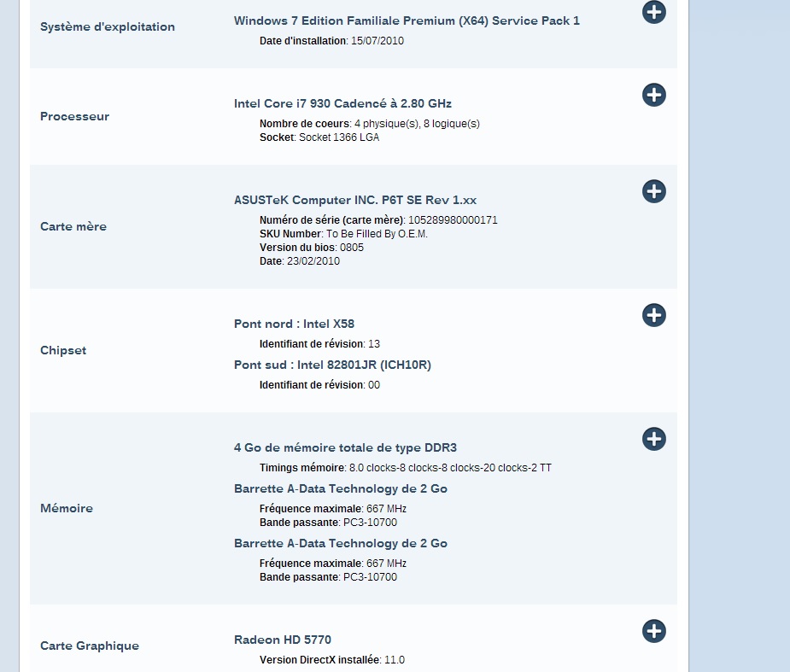Click the Version du bios 0805 line
Viewport: 790px width, 672px height.
point(312,248)
